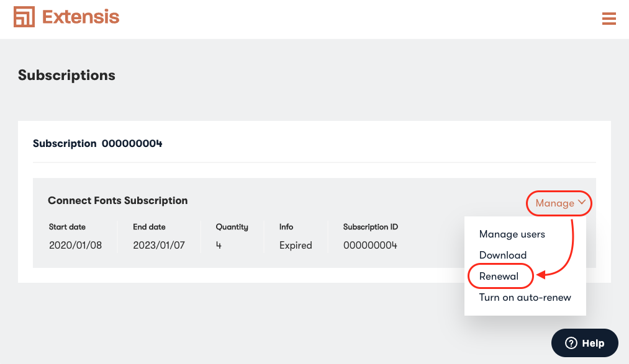
Task: Click the Info column label
Action: pyautogui.click(x=286, y=227)
